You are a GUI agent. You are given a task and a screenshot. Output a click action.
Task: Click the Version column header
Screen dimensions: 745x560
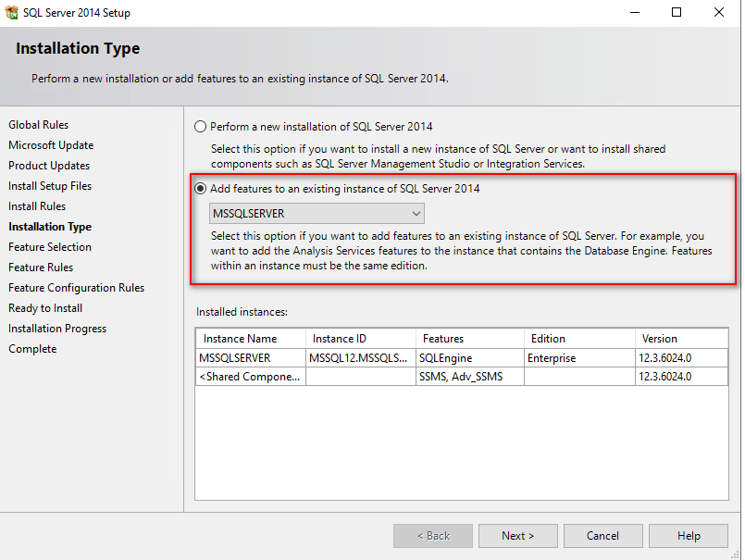660,339
